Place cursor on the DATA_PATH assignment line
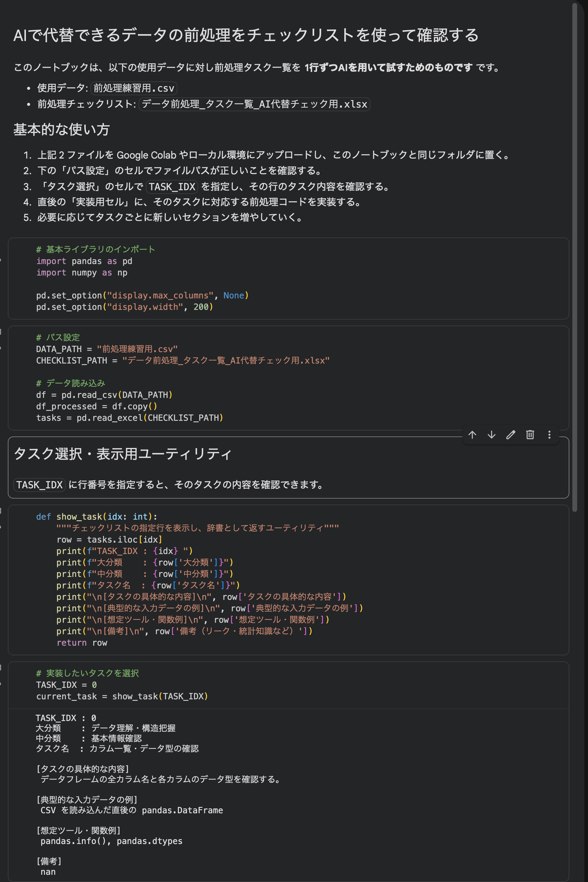This screenshot has width=588, height=882. click(x=107, y=349)
